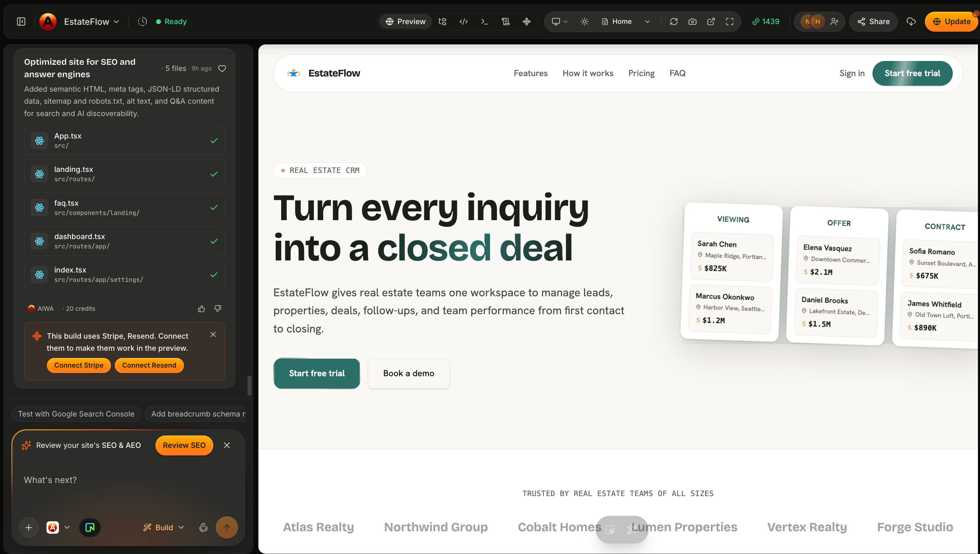Viewport: 980px width, 554px height.
Task: Click the chat panel scrollbar thumb
Action: 249,386
